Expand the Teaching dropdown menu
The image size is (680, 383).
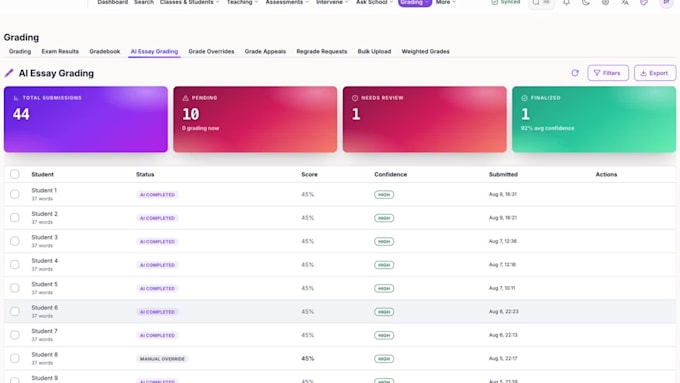pyautogui.click(x=242, y=2)
